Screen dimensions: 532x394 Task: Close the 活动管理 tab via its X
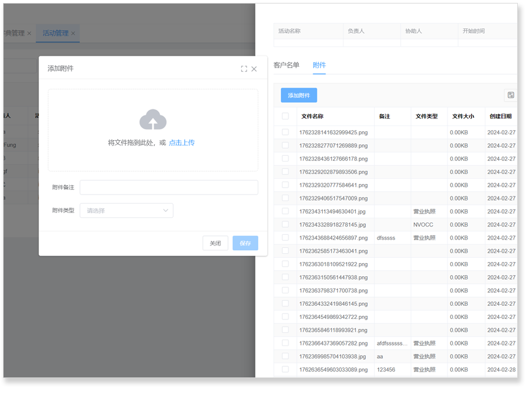73,33
